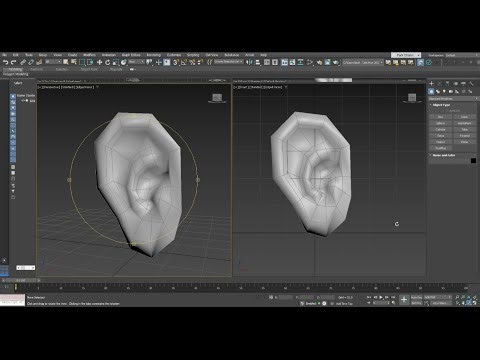Click the Use Pivot Point Center icon
The height and width of the screenshot is (360, 480).
[x=149, y=62]
